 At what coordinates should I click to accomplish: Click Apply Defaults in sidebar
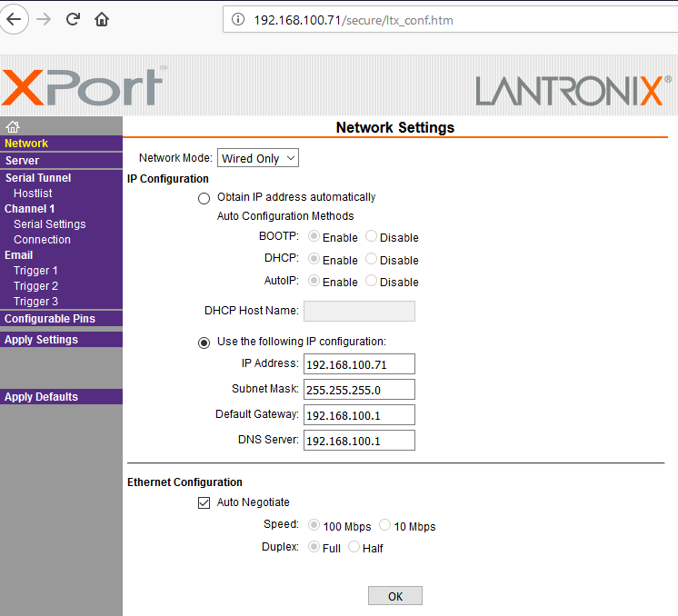tap(41, 397)
